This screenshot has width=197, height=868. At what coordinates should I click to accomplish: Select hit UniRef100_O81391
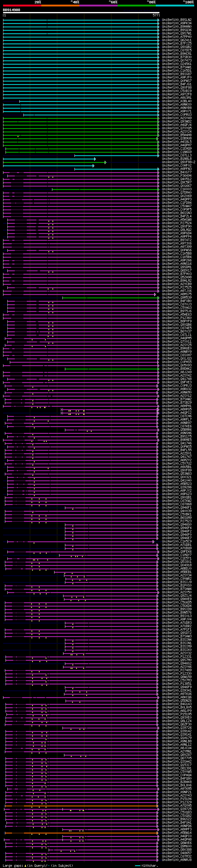(x=177, y=768)
